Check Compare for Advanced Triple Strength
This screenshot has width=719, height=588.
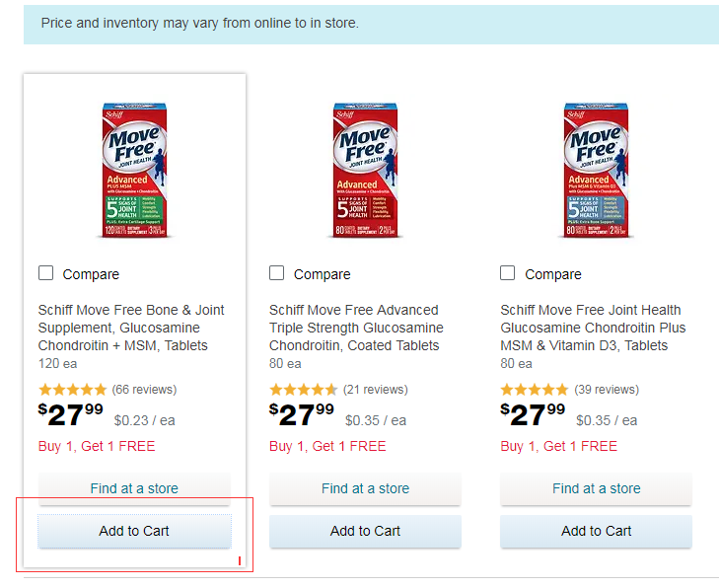pyautogui.click(x=277, y=273)
